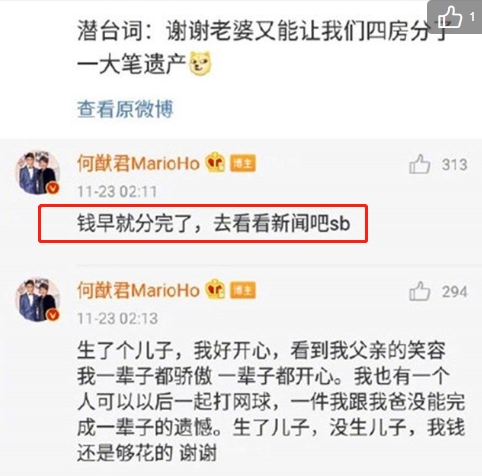Click the verified V badge on first avatar
Screen dimensions: 482x476
[x=53, y=188]
